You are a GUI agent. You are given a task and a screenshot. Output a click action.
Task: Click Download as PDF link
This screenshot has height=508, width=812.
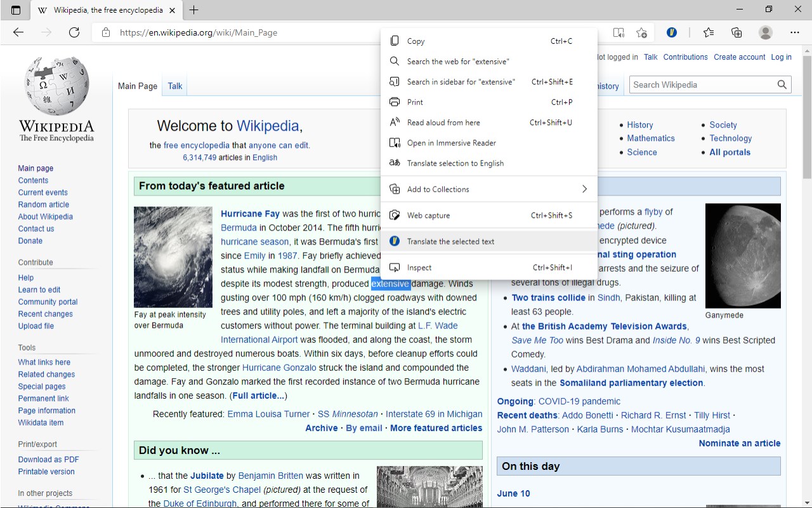[49, 459]
